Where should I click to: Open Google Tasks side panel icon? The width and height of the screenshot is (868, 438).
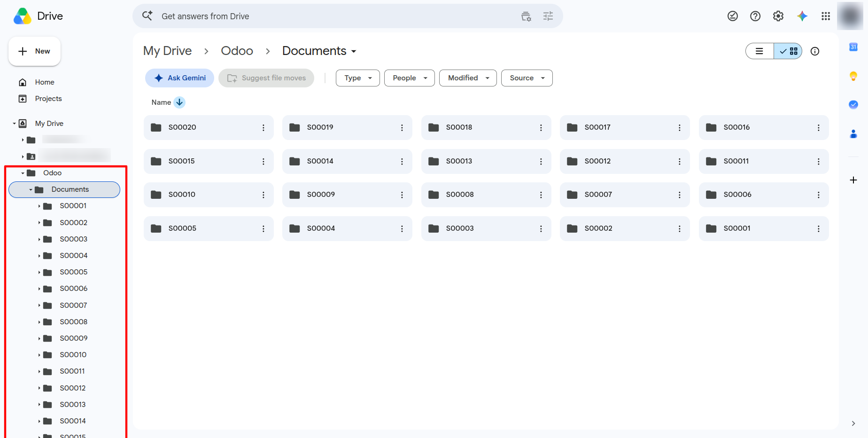tap(853, 104)
